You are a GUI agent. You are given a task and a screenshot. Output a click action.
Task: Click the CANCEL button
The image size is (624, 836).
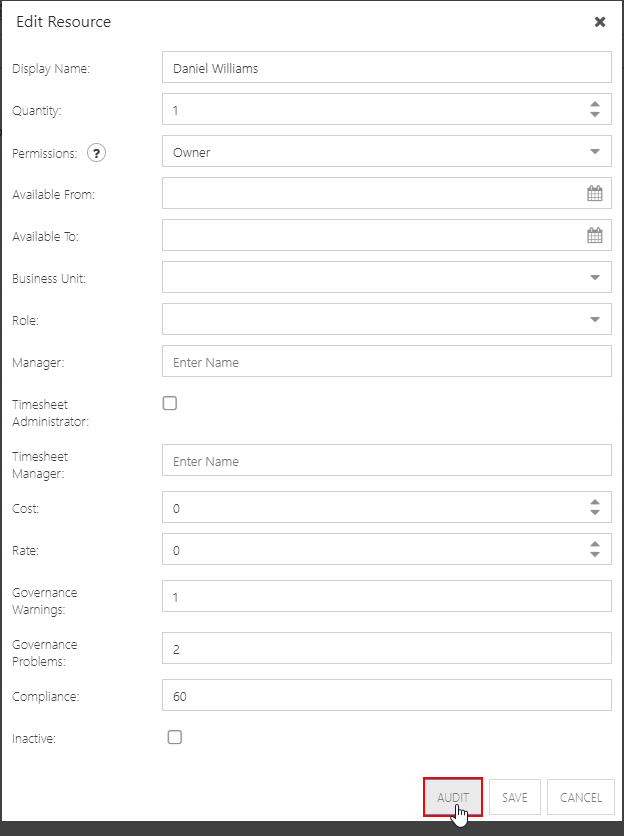[581, 797]
